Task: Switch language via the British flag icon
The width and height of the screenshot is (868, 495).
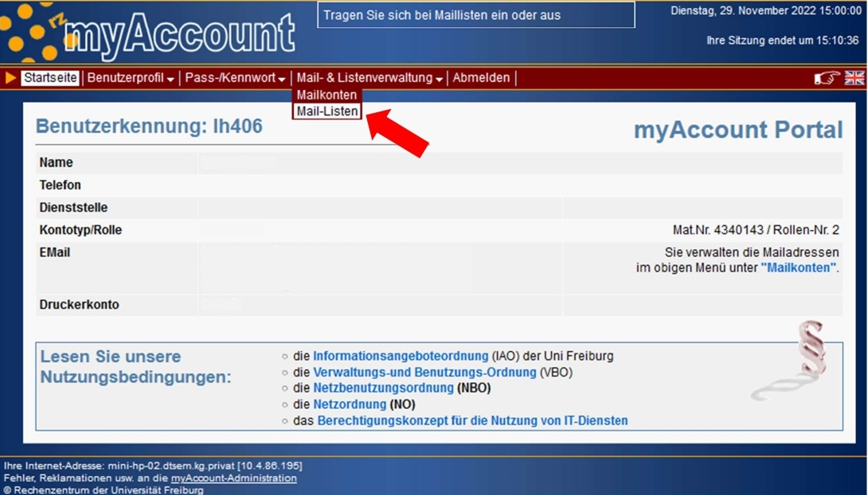Action: click(854, 78)
